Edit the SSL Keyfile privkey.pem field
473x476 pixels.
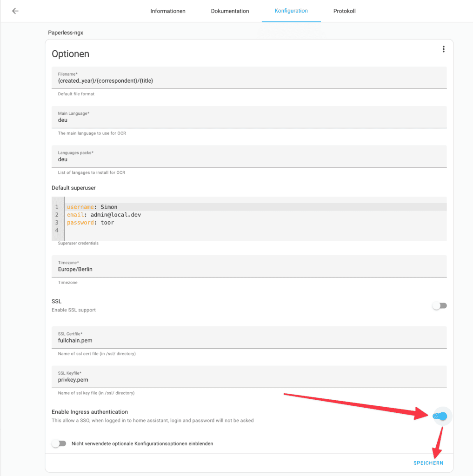[x=249, y=377]
